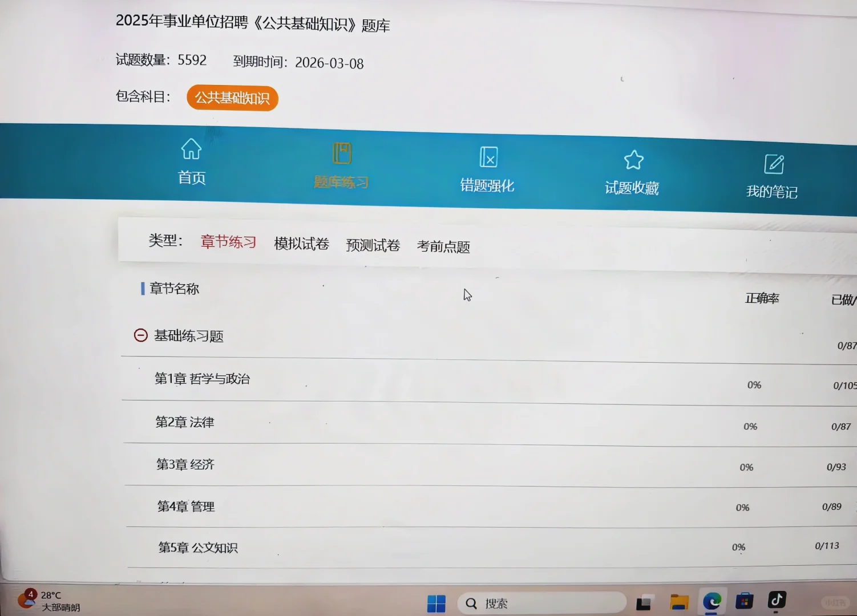Switch to the 预测试卷 tab
Image resolution: width=857 pixels, height=616 pixels.
click(x=372, y=245)
